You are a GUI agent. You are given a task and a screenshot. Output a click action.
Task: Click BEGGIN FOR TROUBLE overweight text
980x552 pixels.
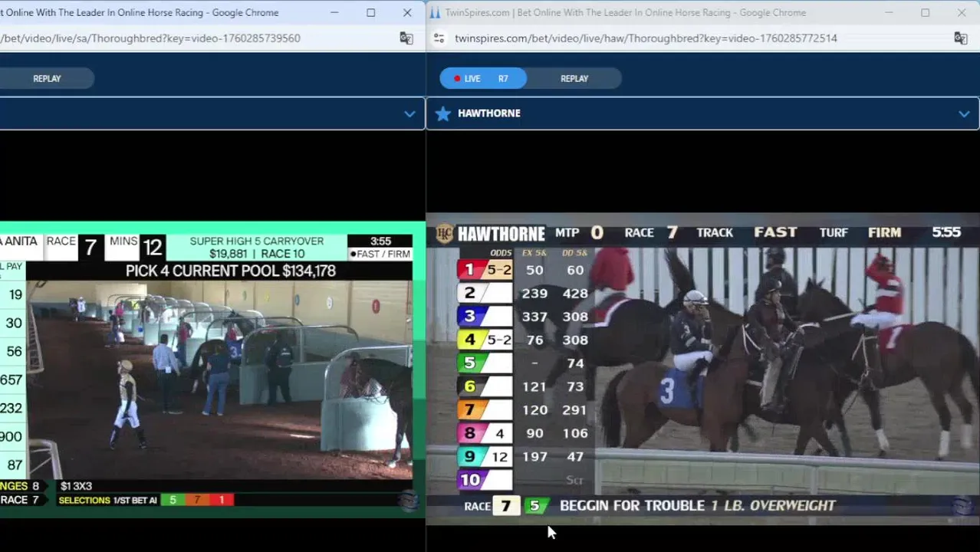tap(698, 505)
